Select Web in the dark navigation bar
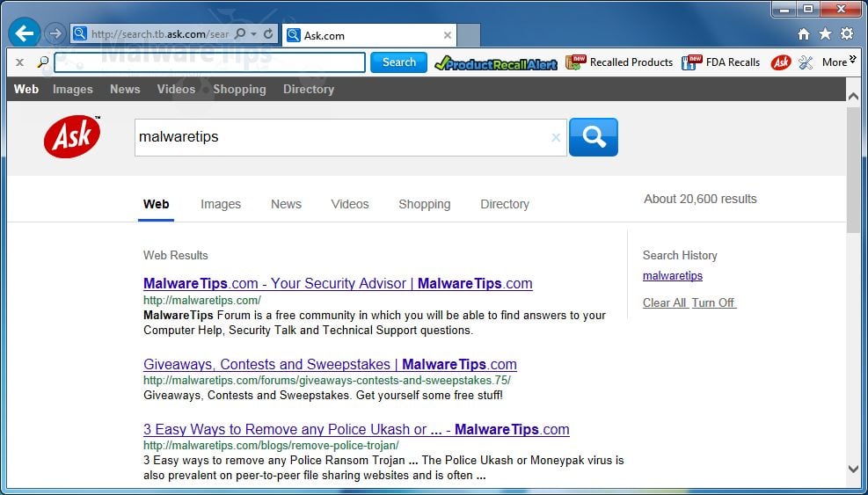Viewport: 868px width, 495px height. coord(26,89)
